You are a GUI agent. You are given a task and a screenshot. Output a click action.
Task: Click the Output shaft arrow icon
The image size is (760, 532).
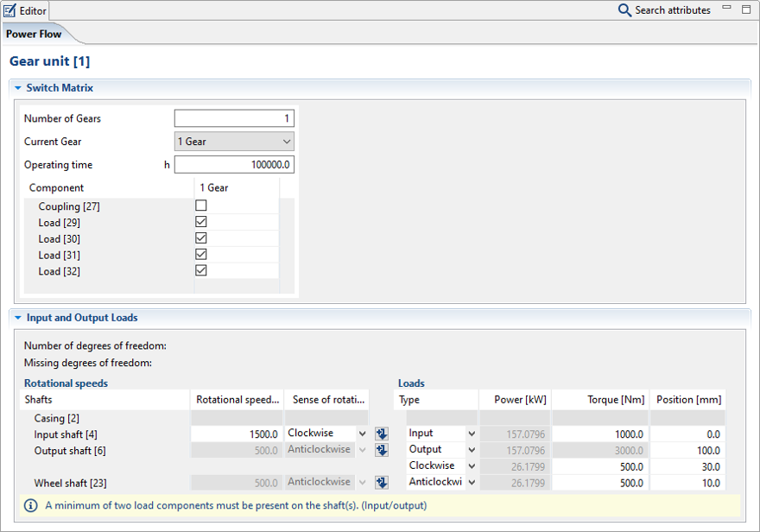pos(382,450)
